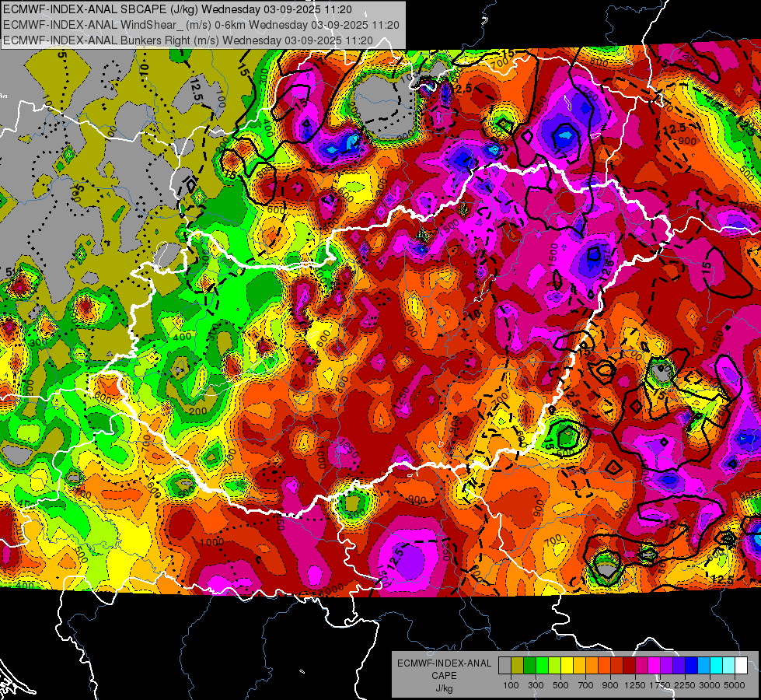Select the amber legend swatch

[x=579, y=665]
